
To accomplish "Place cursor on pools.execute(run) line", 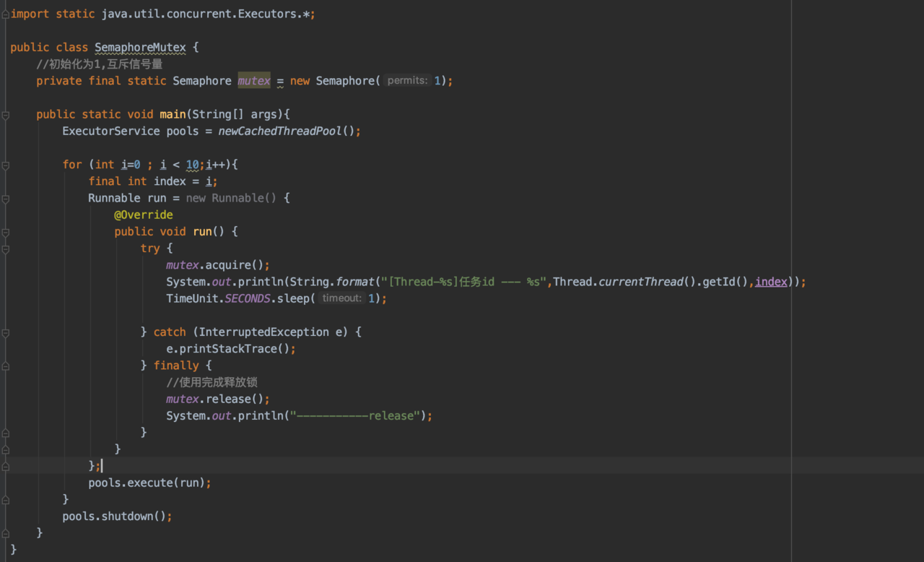I will [149, 483].
